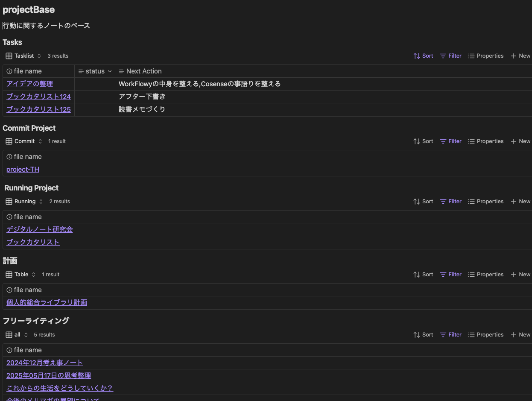Open Filter for Commit Project
This screenshot has width=532, height=401.
pyautogui.click(x=451, y=141)
